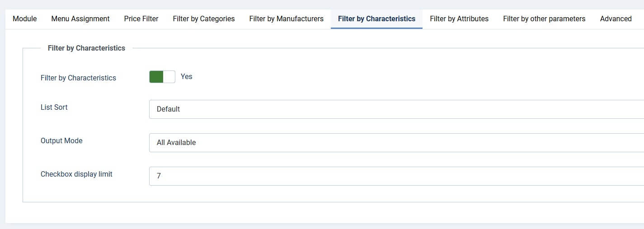
Task: Click the Filter by Characteristics fieldset heading
Action: pos(86,48)
